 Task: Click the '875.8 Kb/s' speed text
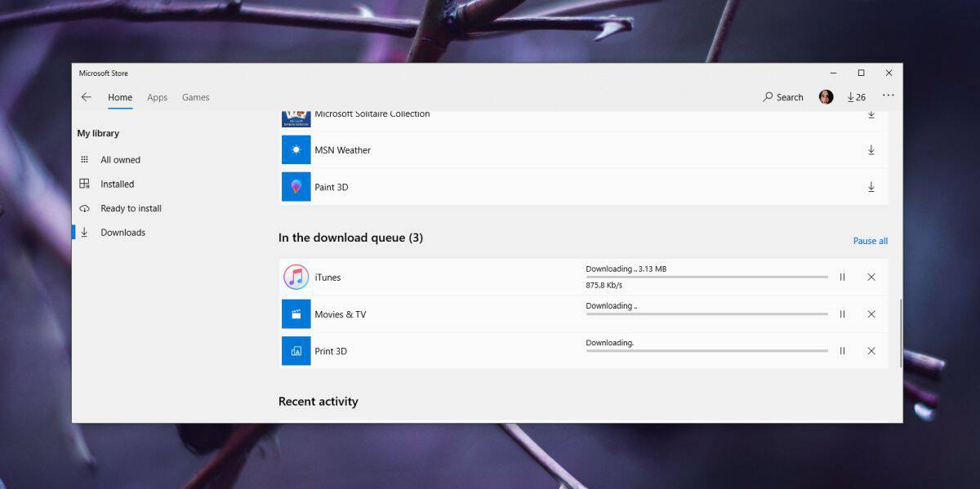click(604, 286)
